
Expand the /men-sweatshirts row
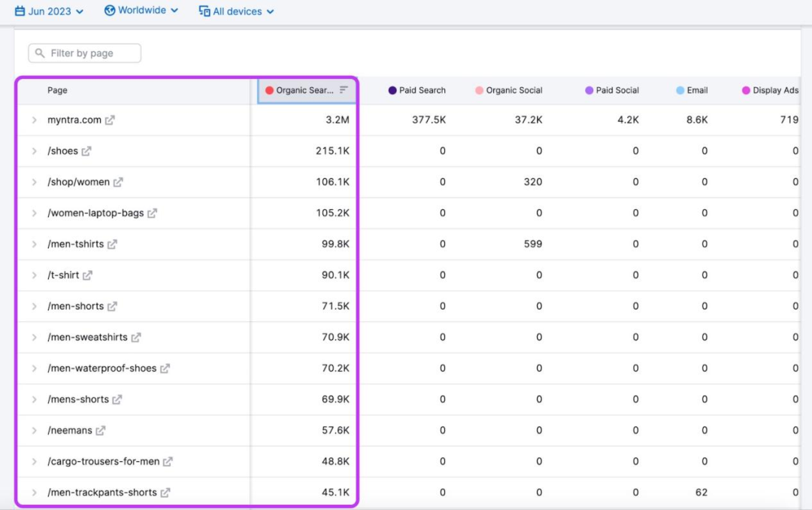[34, 338]
